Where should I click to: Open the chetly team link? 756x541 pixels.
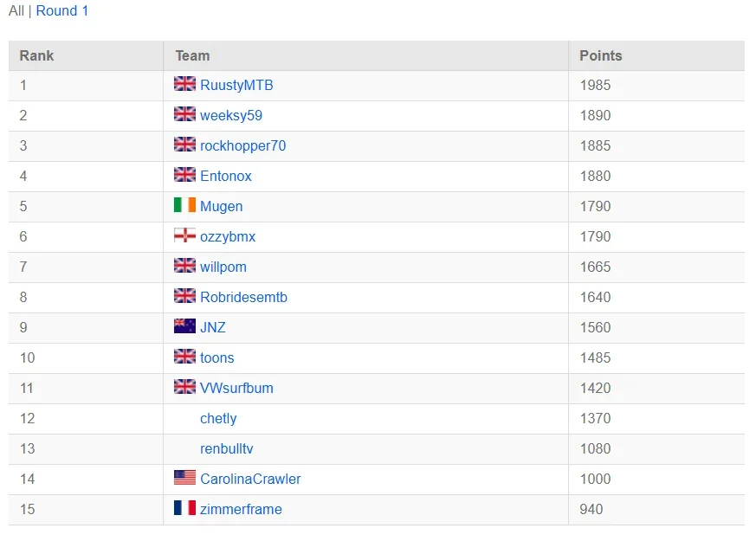tap(218, 419)
